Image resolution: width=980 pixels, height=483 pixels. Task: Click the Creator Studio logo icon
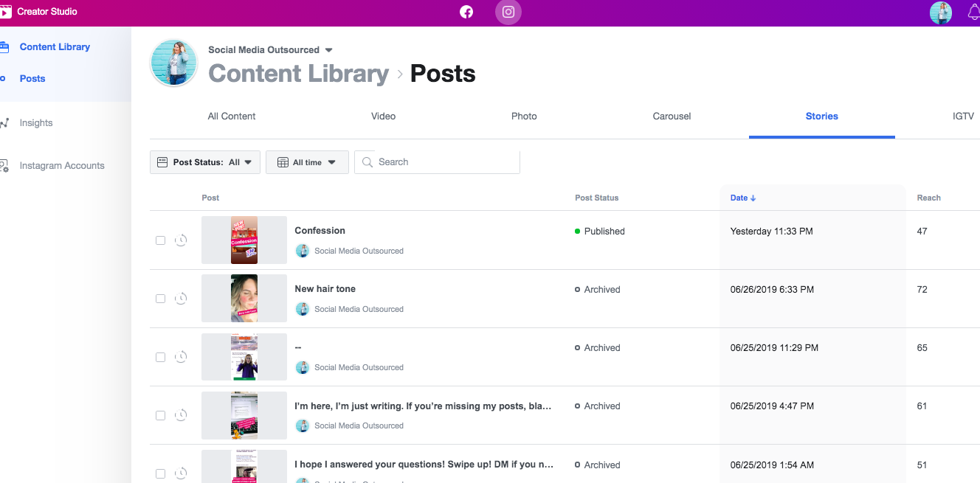click(5, 12)
